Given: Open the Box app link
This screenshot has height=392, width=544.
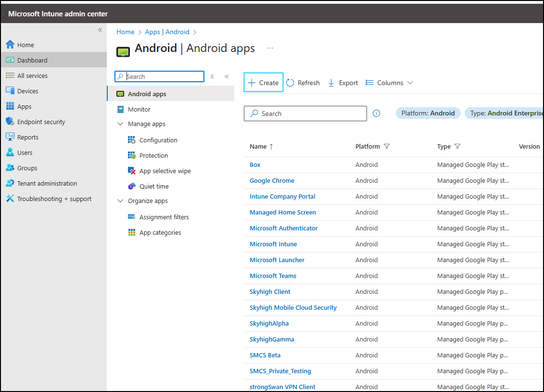Looking at the screenshot, I should pyautogui.click(x=255, y=165).
